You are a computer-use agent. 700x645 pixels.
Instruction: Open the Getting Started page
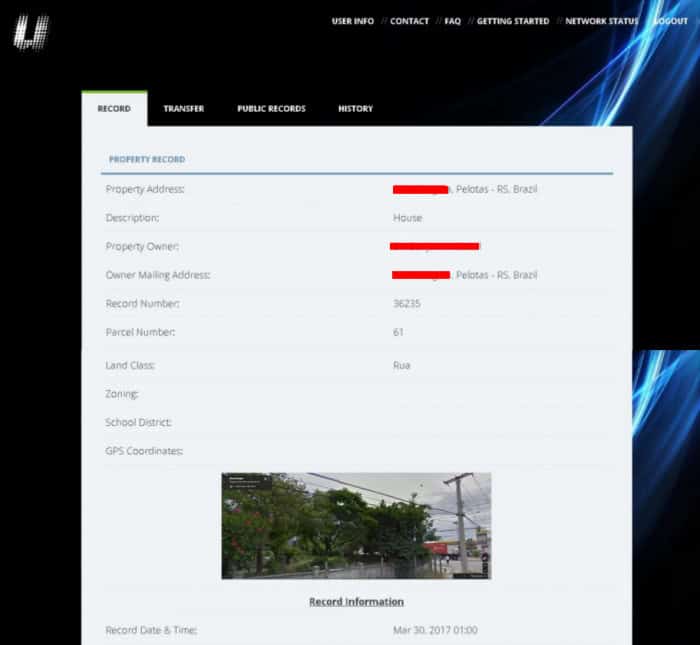click(x=513, y=21)
